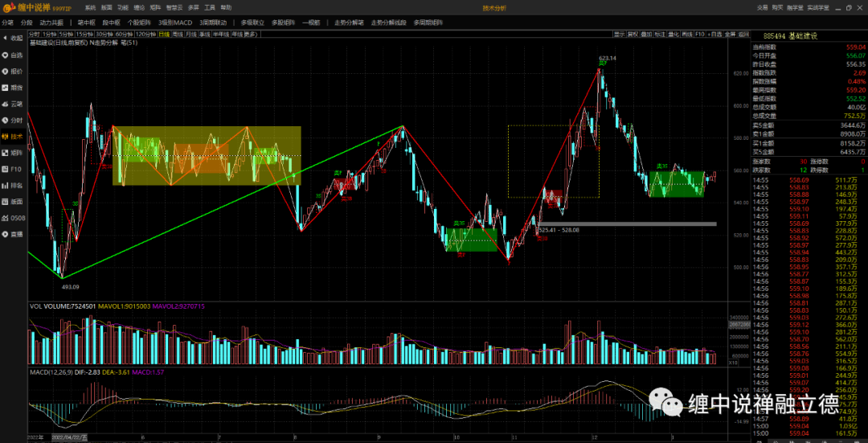Switch to the 周线 weekly tab
Screen dimensions: 868x443
click(178, 35)
